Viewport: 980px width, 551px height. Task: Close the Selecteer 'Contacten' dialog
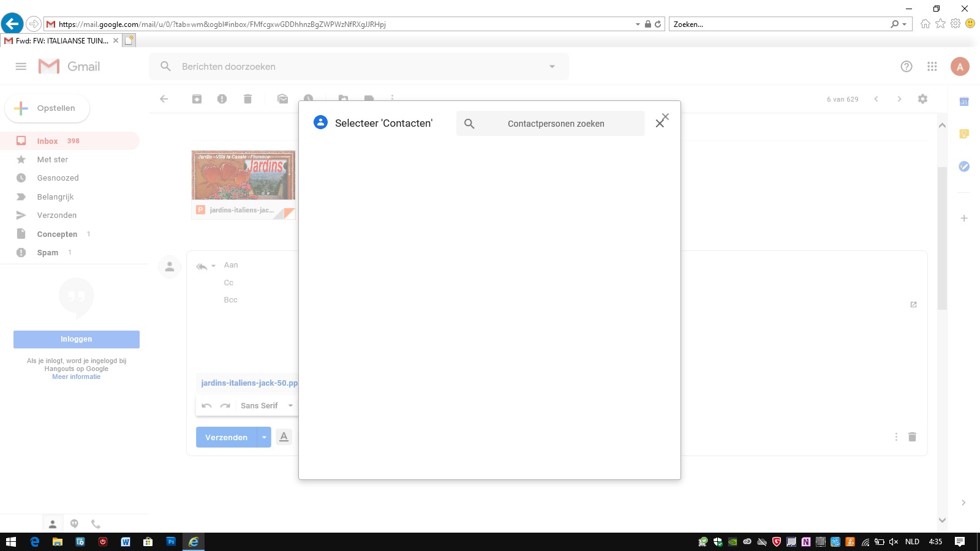(661, 121)
